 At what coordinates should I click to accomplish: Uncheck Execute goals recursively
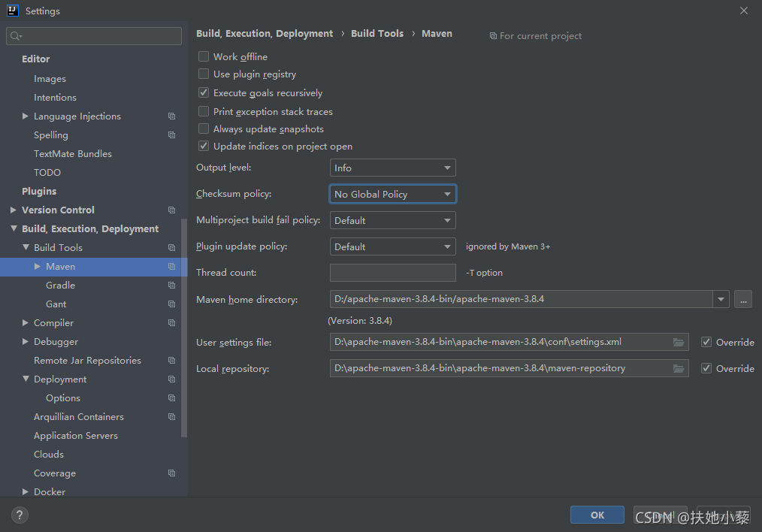204,92
